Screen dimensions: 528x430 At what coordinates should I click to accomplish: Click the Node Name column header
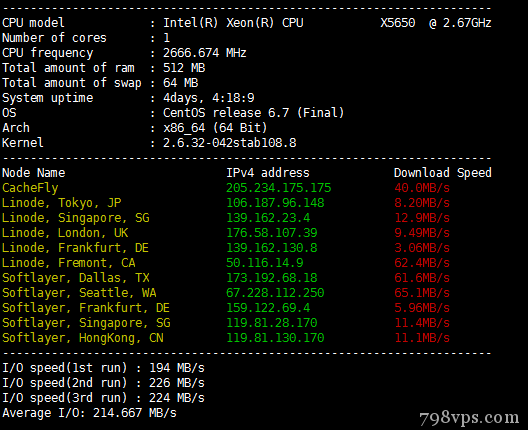pyautogui.click(x=34, y=173)
